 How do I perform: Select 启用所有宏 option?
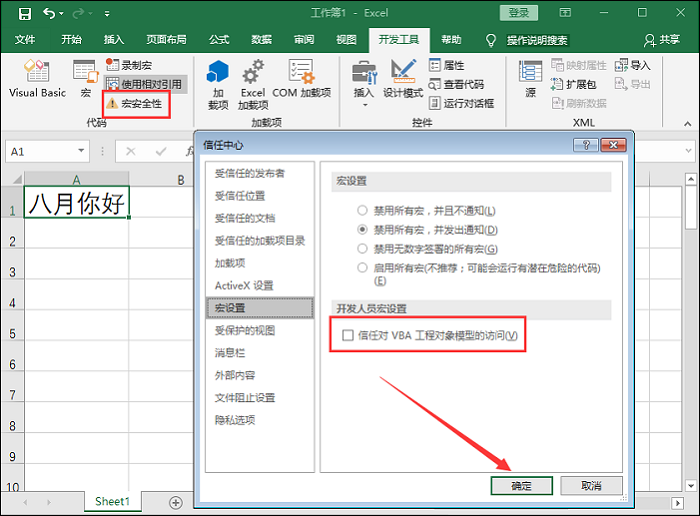[x=479, y=273]
